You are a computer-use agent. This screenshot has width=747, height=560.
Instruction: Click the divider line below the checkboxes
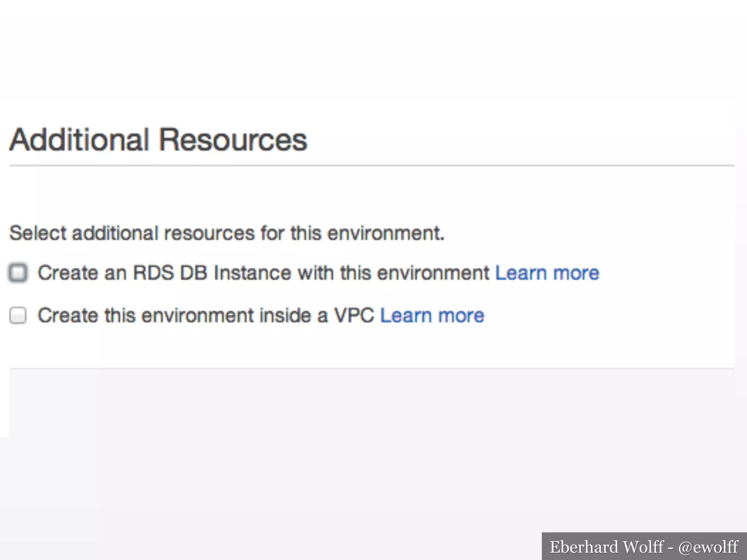(x=371, y=369)
